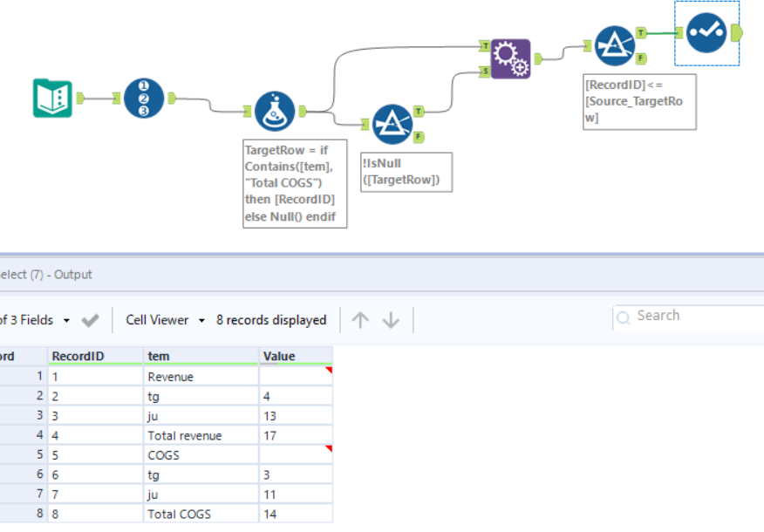The width and height of the screenshot is (764, 532).
Task: Click the F output anchor of the last Filter
Action: coord(643,58)
